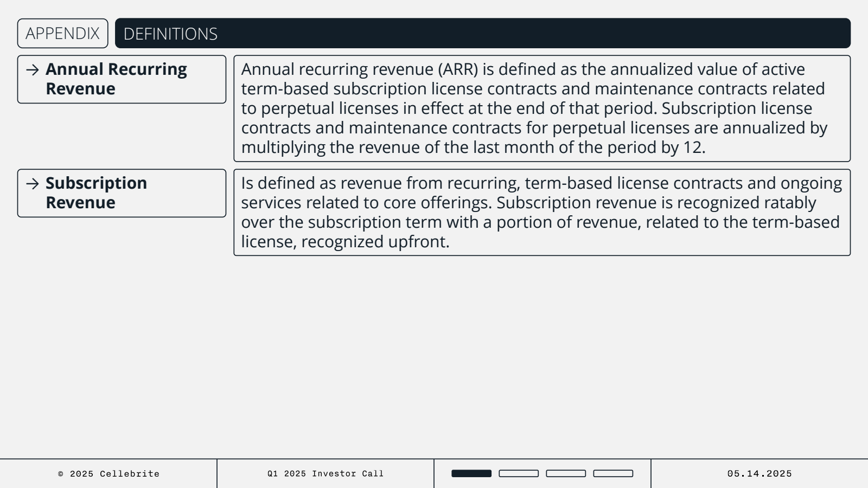Select the second progress indicator segment
The height and width of the screenshot is (488, 868).
(519, 473)
